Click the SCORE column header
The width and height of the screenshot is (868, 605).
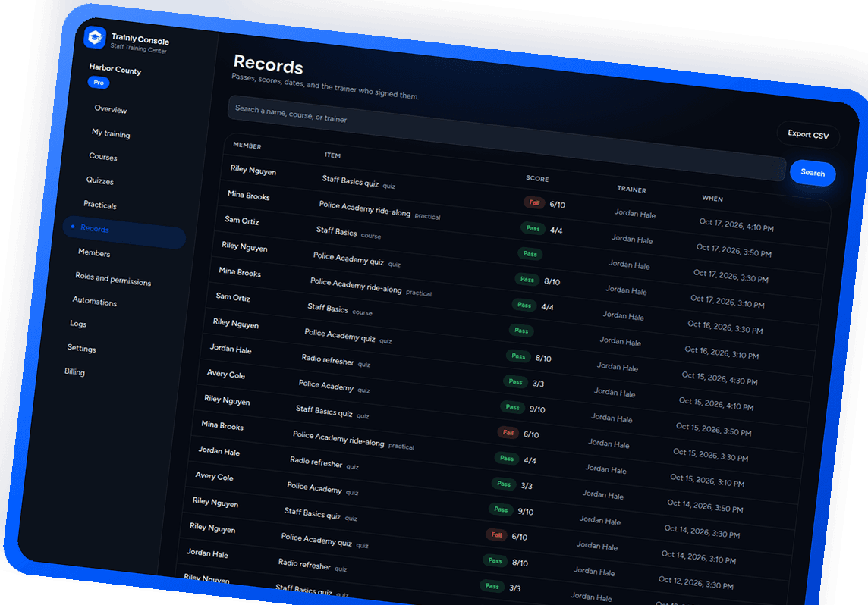pyautogui.click(x=537, y=179)
